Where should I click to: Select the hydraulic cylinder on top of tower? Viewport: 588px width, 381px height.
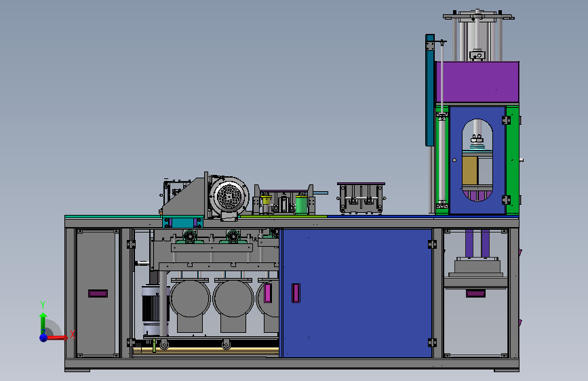pyautogui.click(x=477, y=37)
